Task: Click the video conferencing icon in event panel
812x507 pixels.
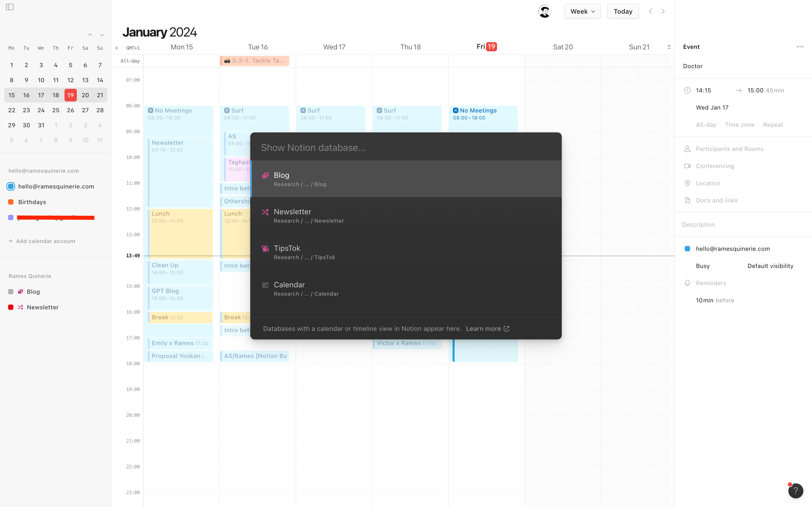Action: point(687,166)
